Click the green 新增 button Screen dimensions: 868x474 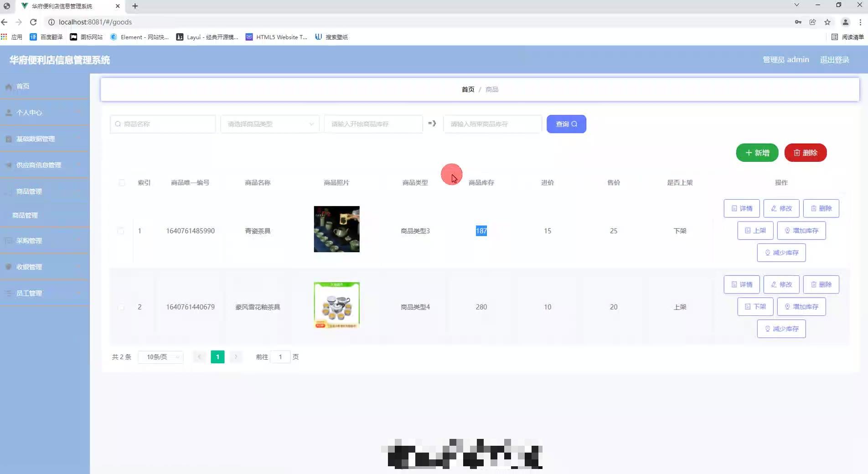click(757, 153)
